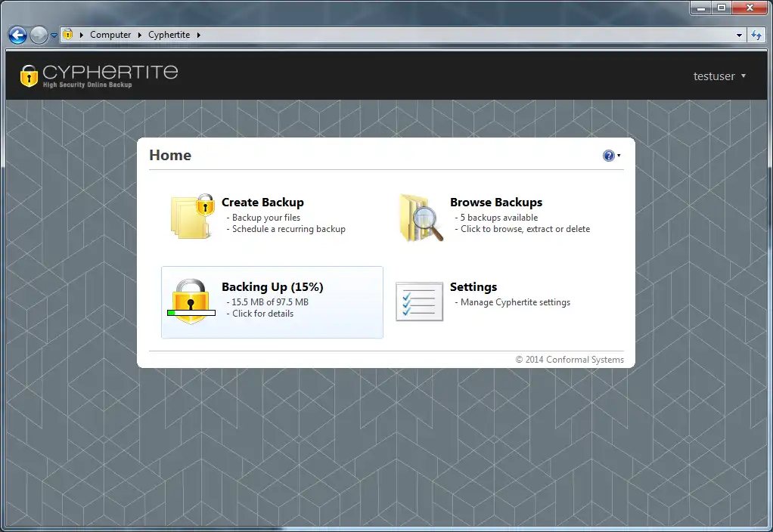
Task: Open the Create Backup folder lock icon
Action: (192, 216)
